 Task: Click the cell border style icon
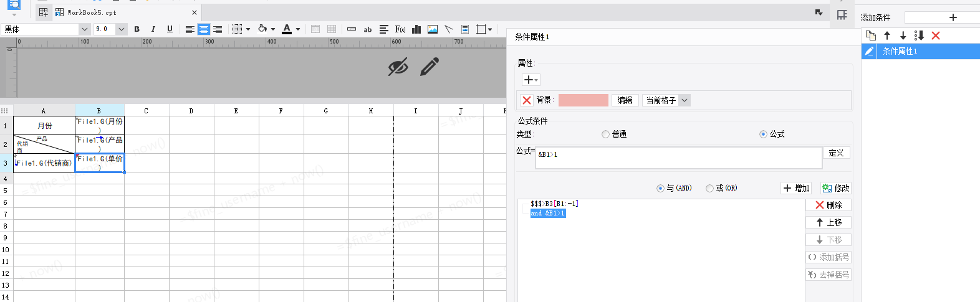(x=237, y=29)
